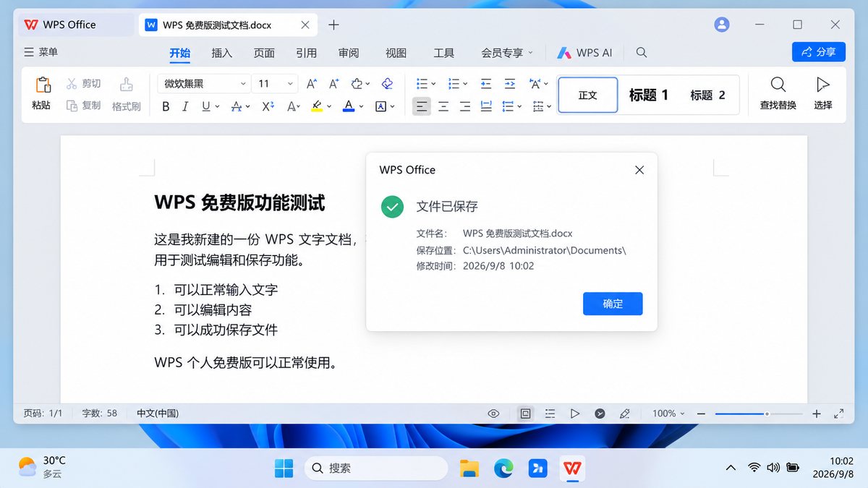
Task: Click the Paste (粘贴) clipboard icon
Action: point(42,85)
